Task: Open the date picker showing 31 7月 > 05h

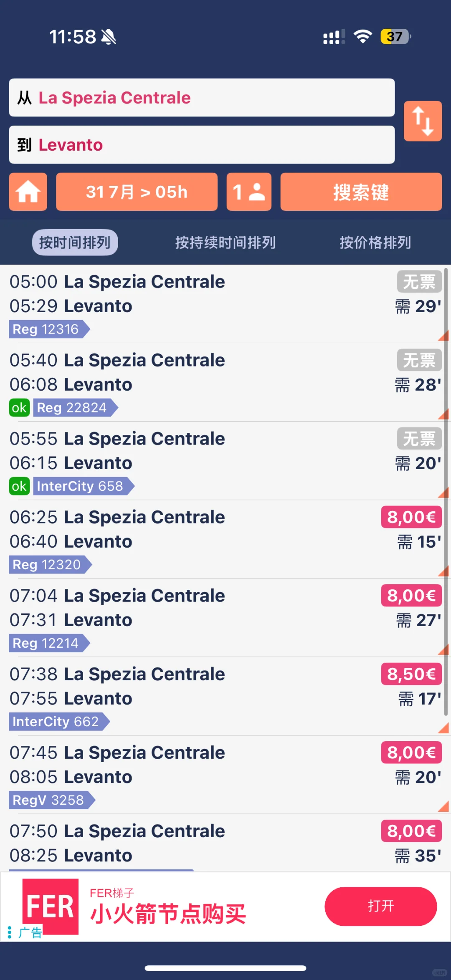Action: (137, 192)
